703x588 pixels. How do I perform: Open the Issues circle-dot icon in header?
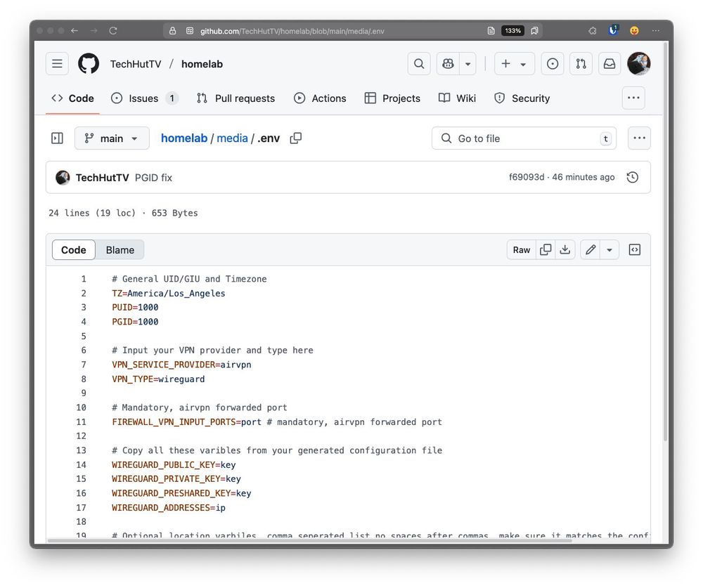pyautogui.click(x=553, y=64)
